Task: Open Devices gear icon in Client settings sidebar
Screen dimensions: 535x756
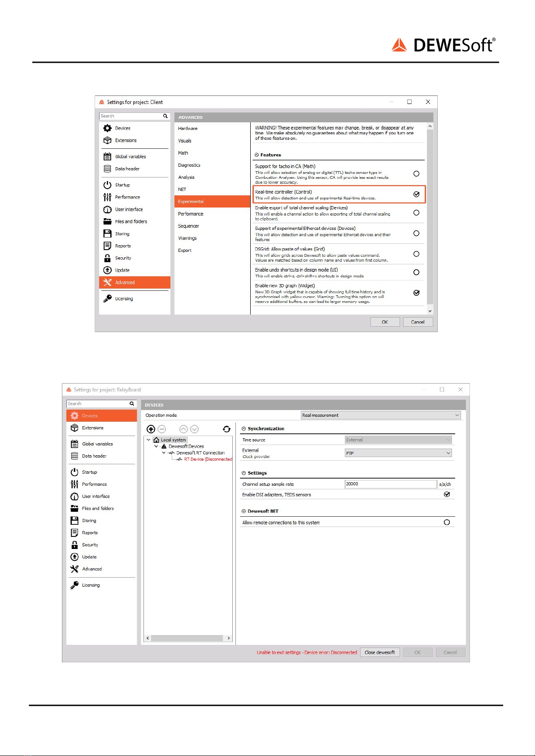Action: pyautogui.click(x=107, y=128)
